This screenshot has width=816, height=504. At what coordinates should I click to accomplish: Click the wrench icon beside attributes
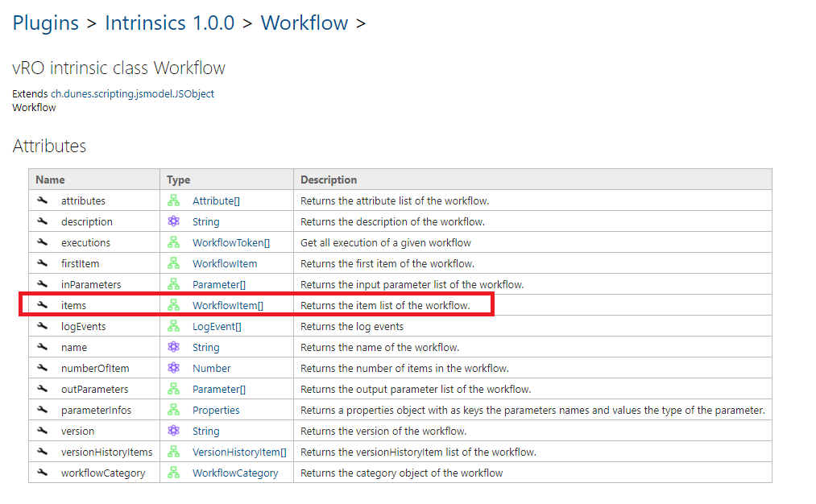click(42, 200)
